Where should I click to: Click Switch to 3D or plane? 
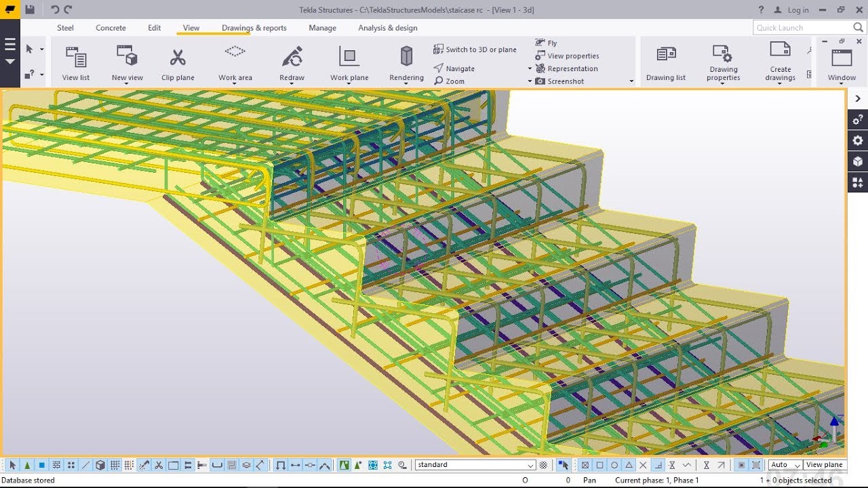pyautogui.click(x=475, y=49)
